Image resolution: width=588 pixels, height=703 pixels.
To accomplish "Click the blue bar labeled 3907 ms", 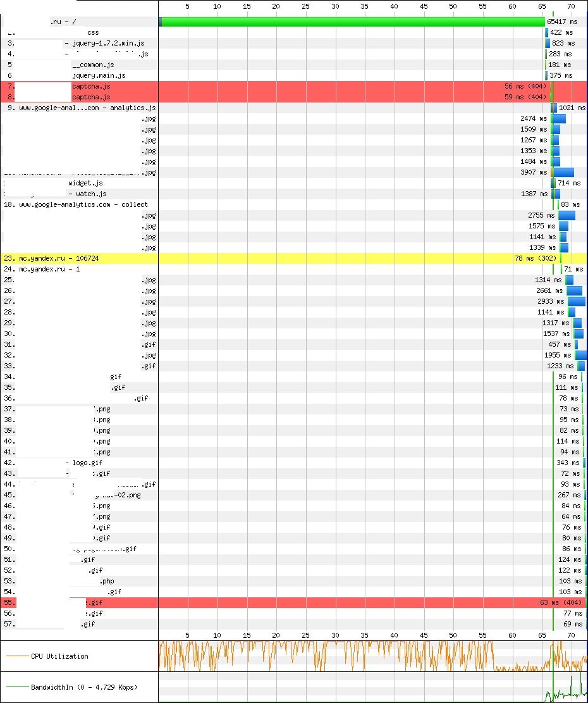I will [x=563, y=172].
